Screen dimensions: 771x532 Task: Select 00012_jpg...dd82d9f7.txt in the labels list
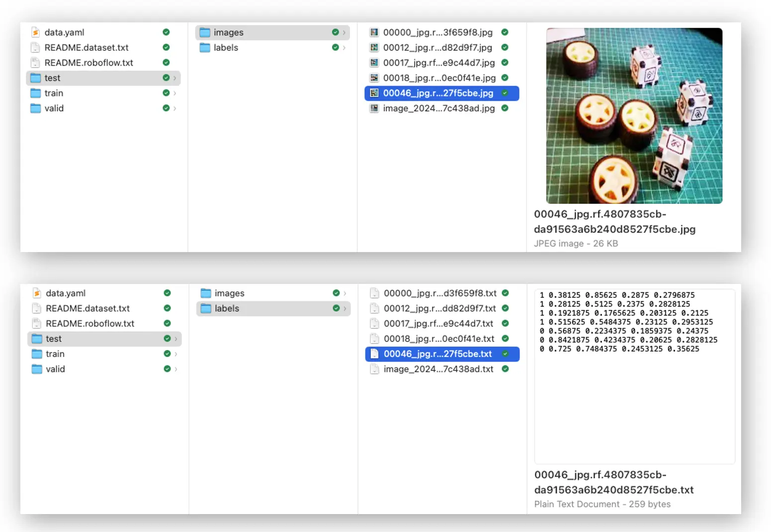click(x=439, y=309)
